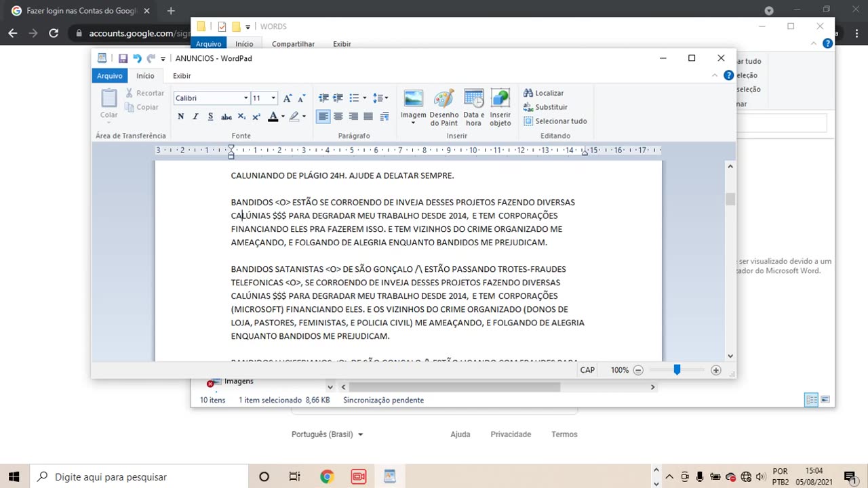Apply the font color A button

tap(273, 117)
